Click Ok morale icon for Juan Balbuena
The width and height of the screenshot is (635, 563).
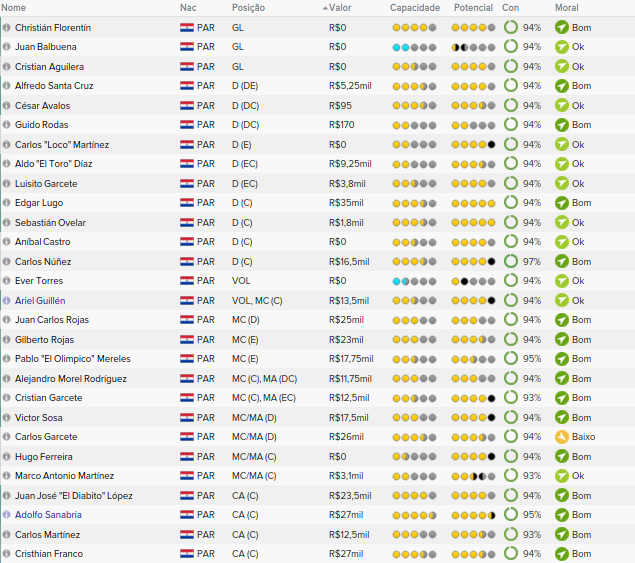click(x=562, y=47)
